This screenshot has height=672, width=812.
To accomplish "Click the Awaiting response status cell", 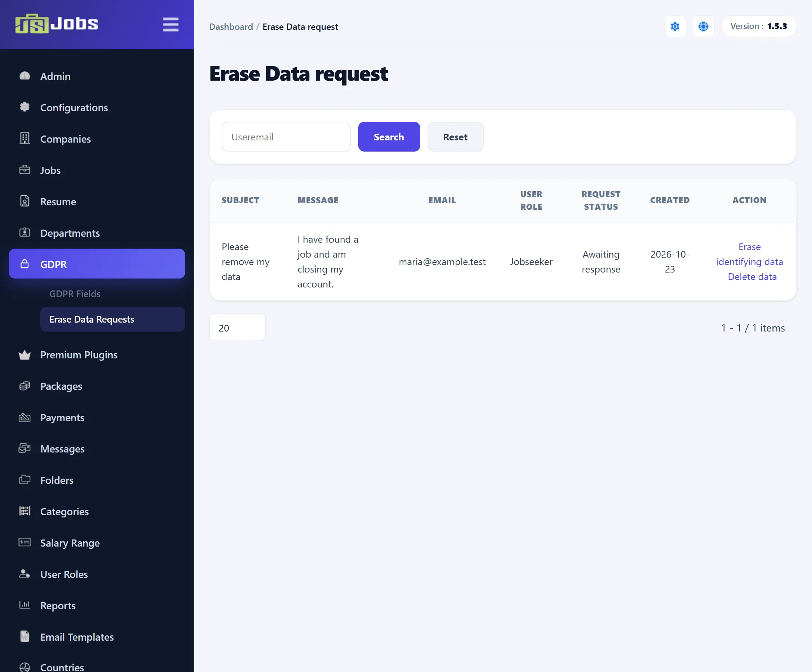I will tap(600, 262).
